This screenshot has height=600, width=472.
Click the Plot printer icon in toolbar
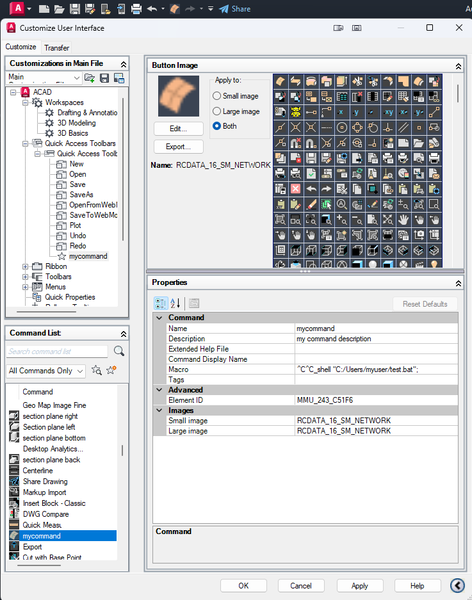pyautogui.click(x=136, y=9)
